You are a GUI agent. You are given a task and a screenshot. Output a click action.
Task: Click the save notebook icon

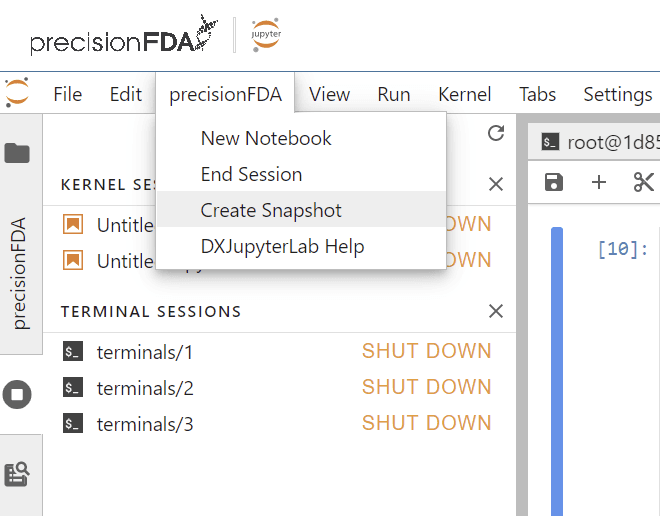[553, 182]
